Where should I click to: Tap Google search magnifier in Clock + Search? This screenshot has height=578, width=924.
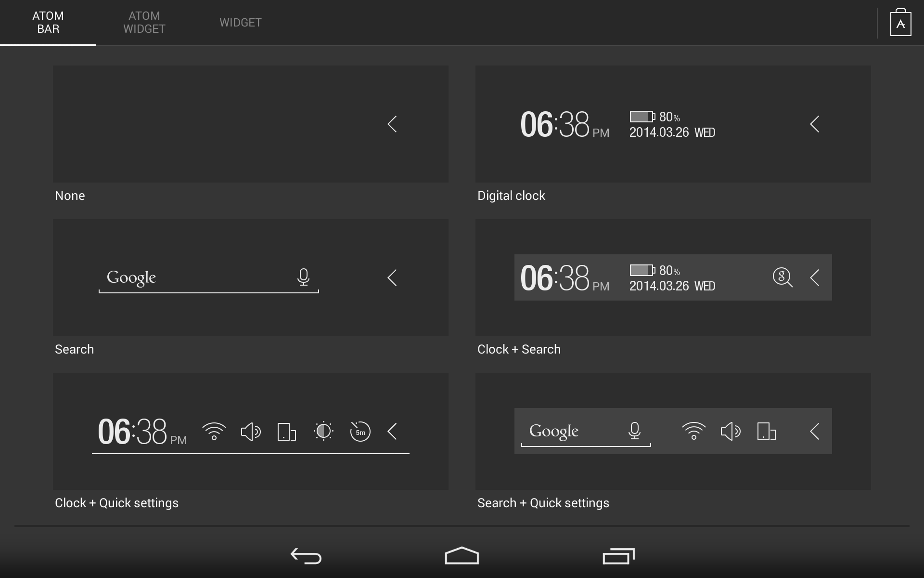(x=783, y=277)
